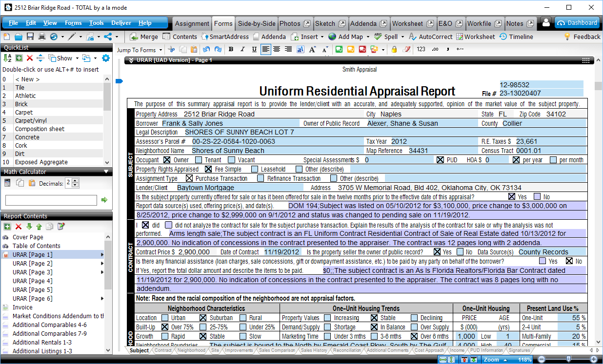Check the Refinance Transaction checkbox
Viewport: 603px width, 364px height.
point(261,178)
